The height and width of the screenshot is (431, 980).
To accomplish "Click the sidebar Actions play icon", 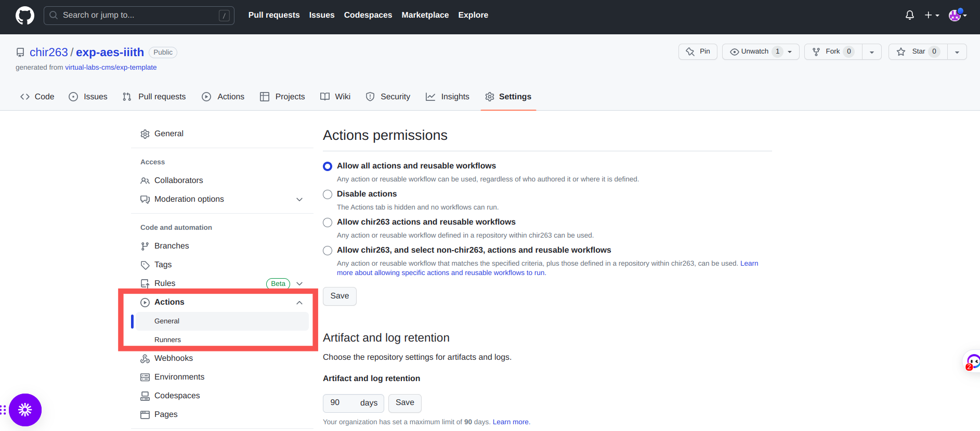I will [x=145, y=303].
